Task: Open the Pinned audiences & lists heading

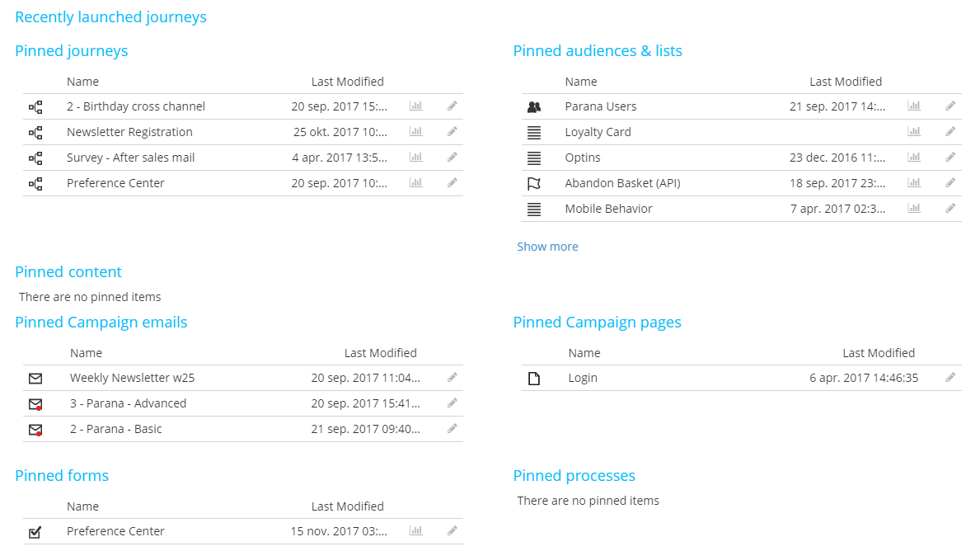Action: coord(598,51)
